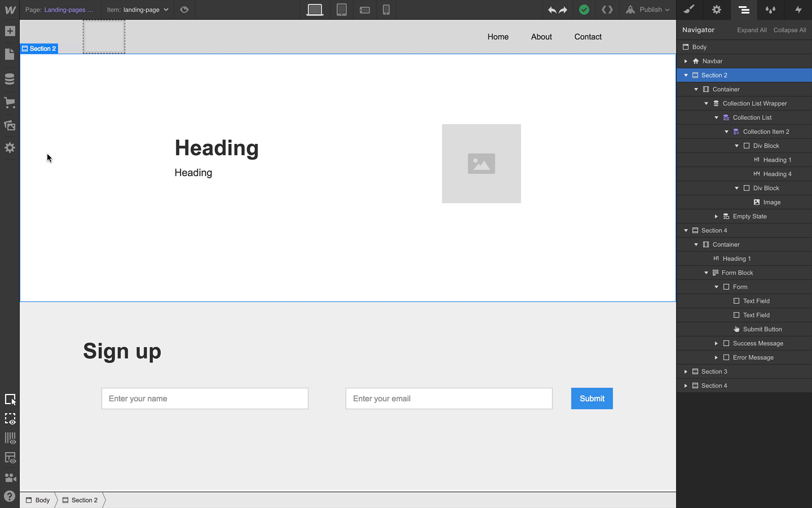This screenshot has height=508, width=812.
Task: Open Help and feedback
Action: [x=10, y=497]
